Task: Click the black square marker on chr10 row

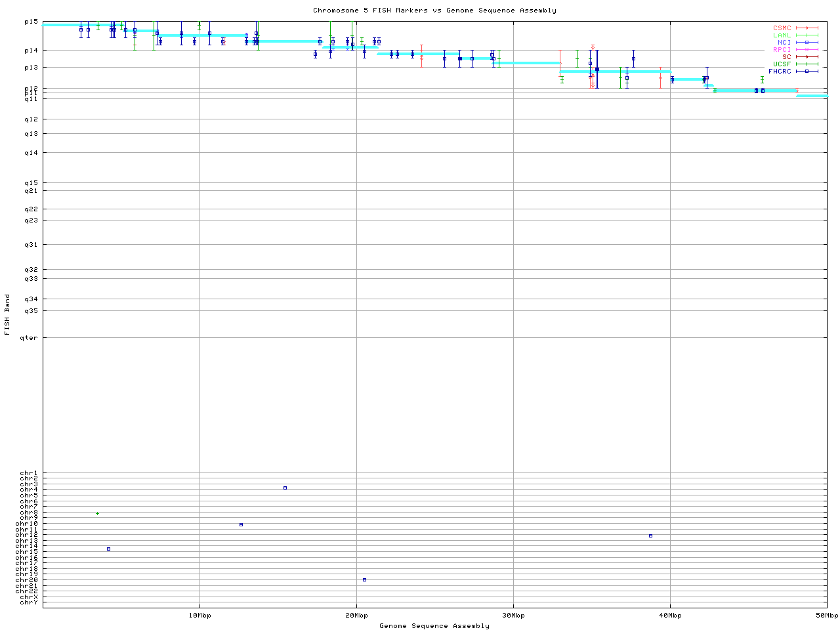Action: 241,525
